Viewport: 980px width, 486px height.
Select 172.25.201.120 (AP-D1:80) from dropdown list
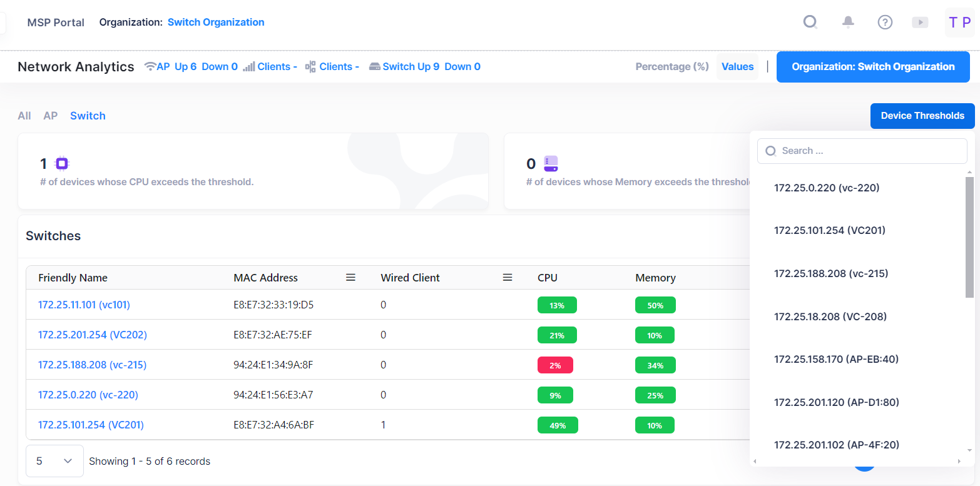tap(837, 402)
